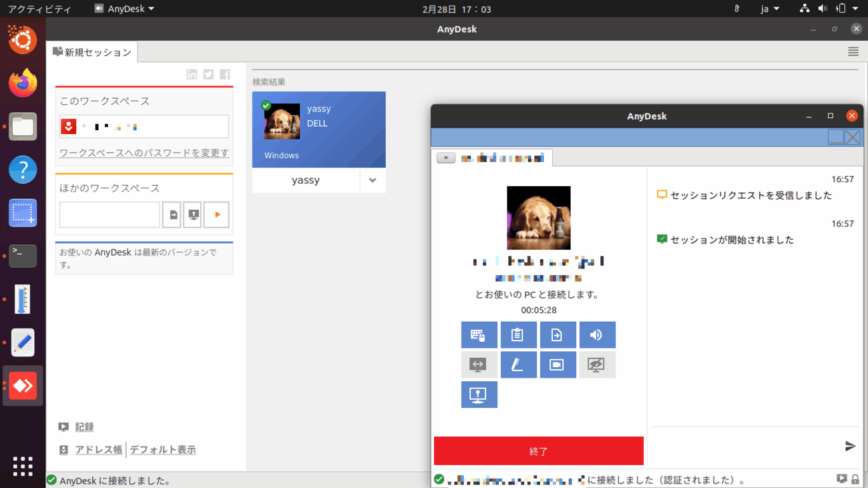
Task: Click the blue bar's inner X box icon
Action: pos(853,137)
